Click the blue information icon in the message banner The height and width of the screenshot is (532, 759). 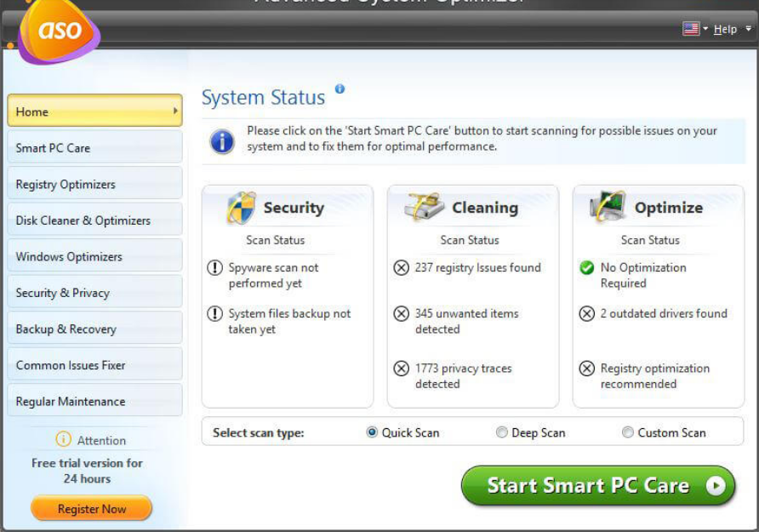click(222, 141)
